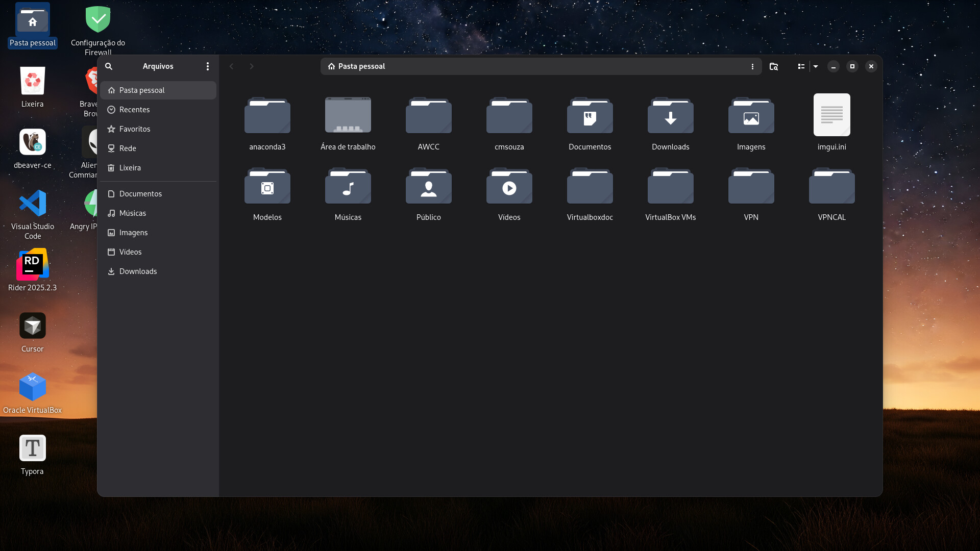Go to Rede in the sidebar
Viewport: 980px width, 551px height.
[128, 148]
